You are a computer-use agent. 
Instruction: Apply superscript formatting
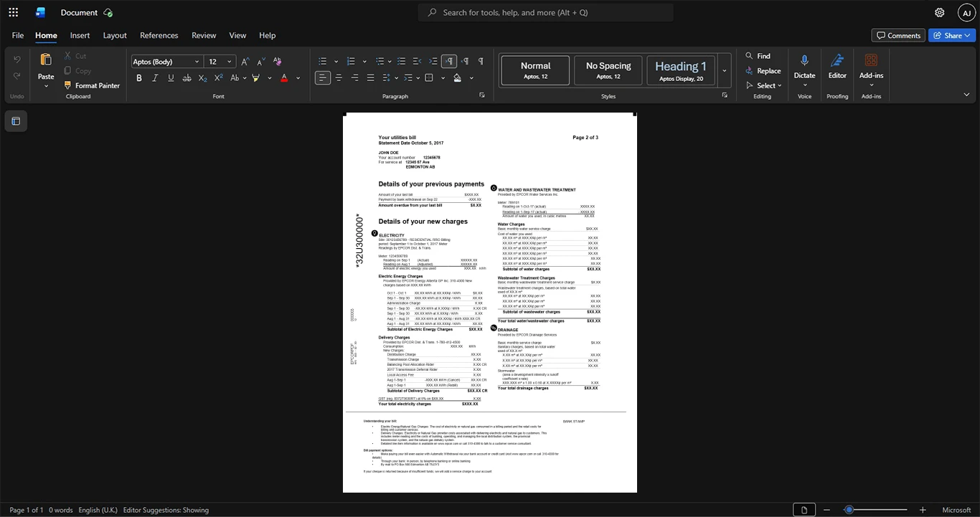[x=219, y=78]
